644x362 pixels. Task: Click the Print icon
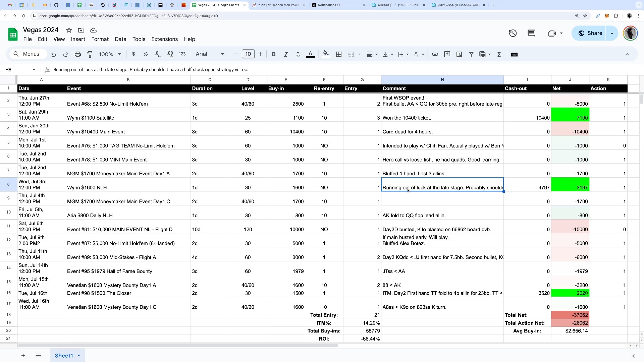[x=78, y=54]
